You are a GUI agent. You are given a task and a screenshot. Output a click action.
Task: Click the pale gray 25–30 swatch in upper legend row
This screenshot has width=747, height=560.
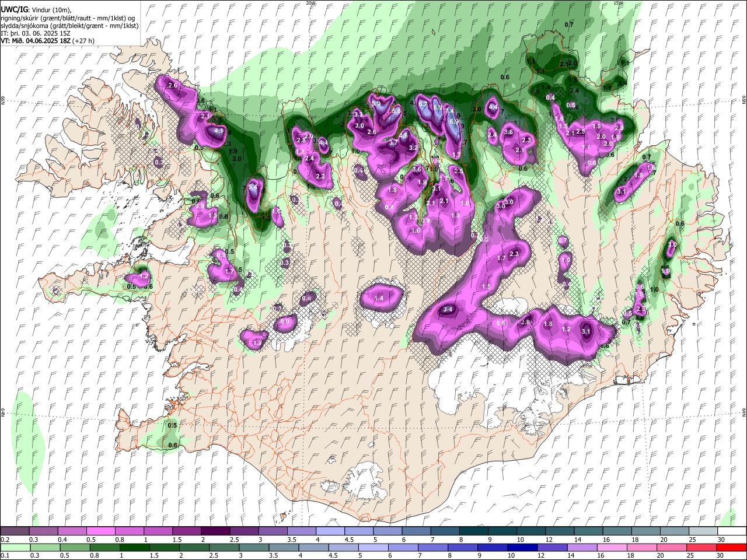(703, 531)
